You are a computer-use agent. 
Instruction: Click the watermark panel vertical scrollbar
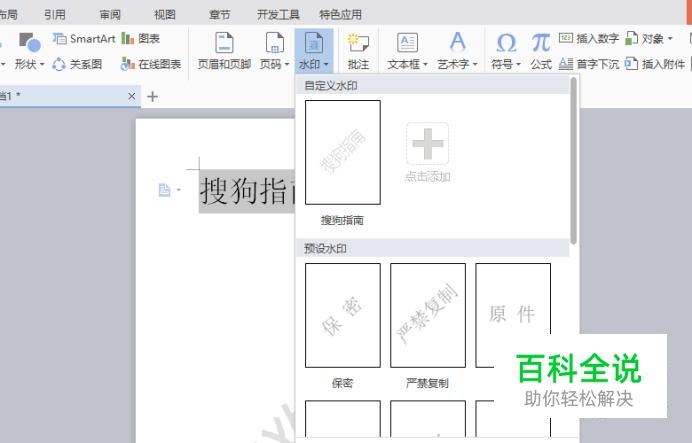(573, 161)
